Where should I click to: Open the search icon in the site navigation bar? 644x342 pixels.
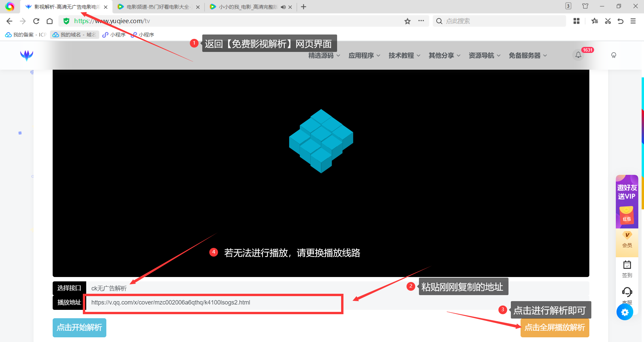coord(613,55)
